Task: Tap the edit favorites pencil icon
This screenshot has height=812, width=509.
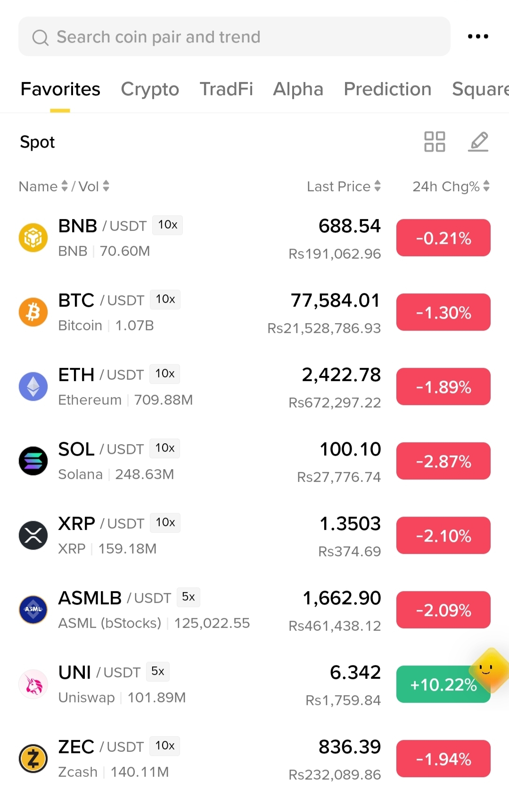Action: click(478, 142)
